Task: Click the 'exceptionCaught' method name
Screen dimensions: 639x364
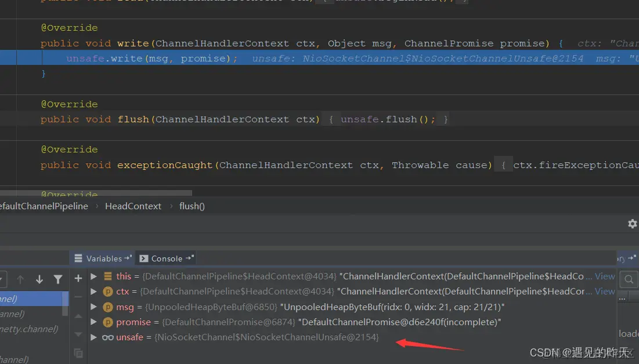Action: click(165, 165)
